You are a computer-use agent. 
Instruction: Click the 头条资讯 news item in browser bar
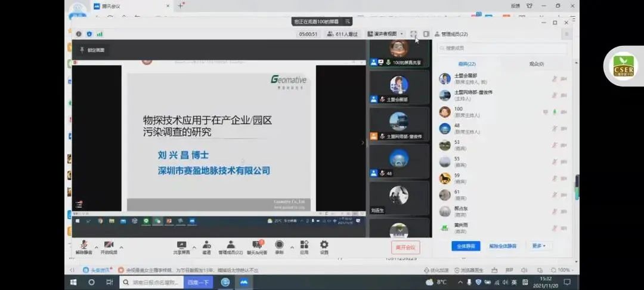[95, 270]
